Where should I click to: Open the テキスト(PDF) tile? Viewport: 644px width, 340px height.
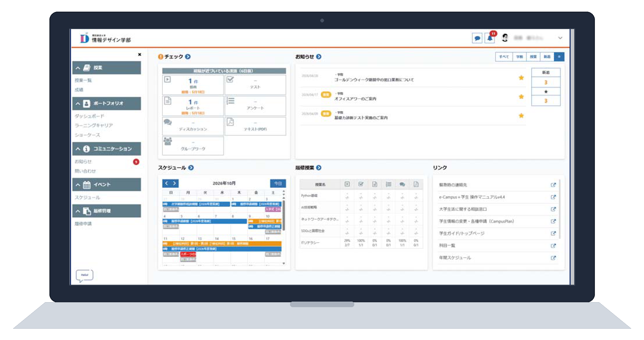coord(255,126)
